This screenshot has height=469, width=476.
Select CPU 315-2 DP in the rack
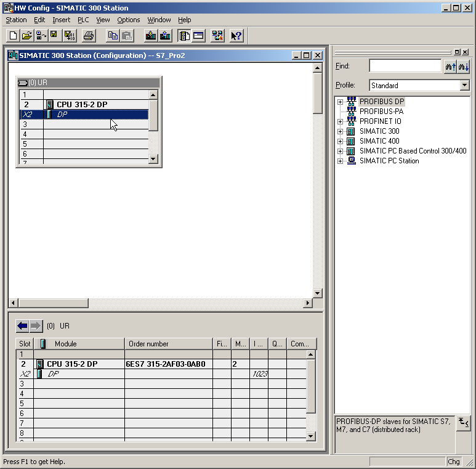click(x=84, y=105)
